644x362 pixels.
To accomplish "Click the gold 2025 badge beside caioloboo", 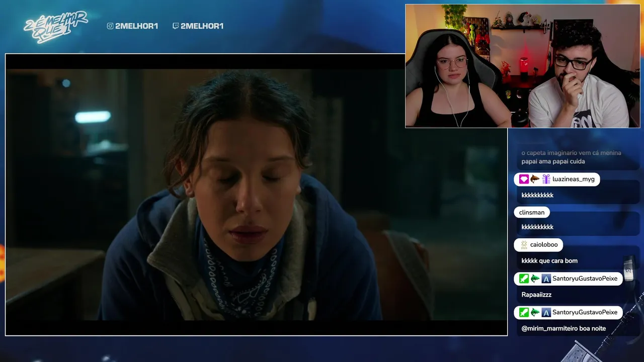I will tap(524, 244).
